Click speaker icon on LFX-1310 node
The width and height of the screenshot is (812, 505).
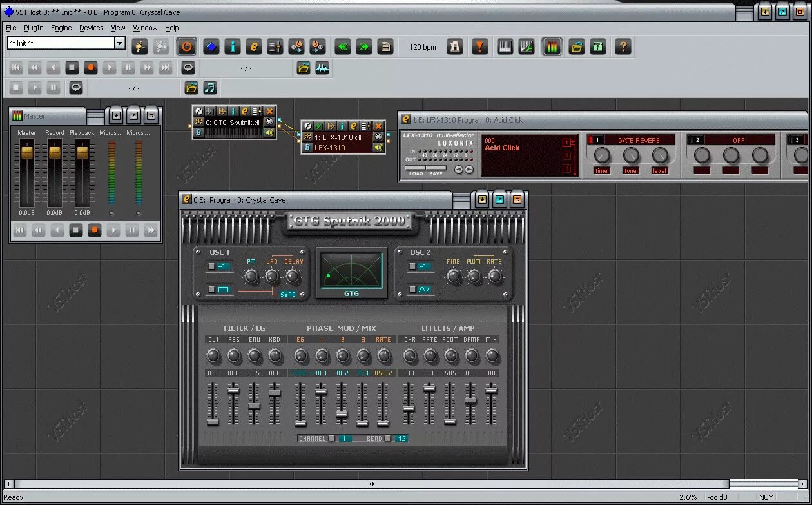click(378, 148)
